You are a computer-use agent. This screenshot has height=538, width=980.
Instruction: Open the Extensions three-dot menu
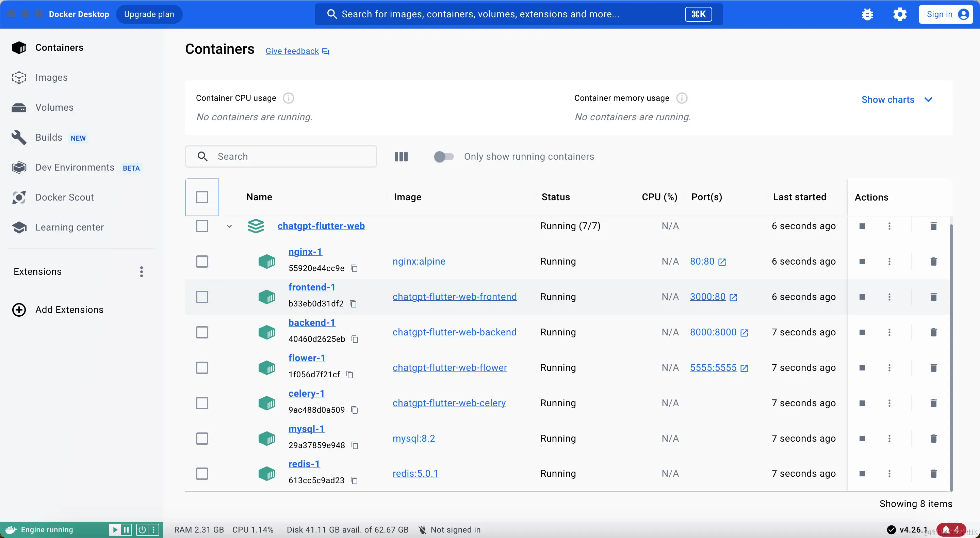142,272
